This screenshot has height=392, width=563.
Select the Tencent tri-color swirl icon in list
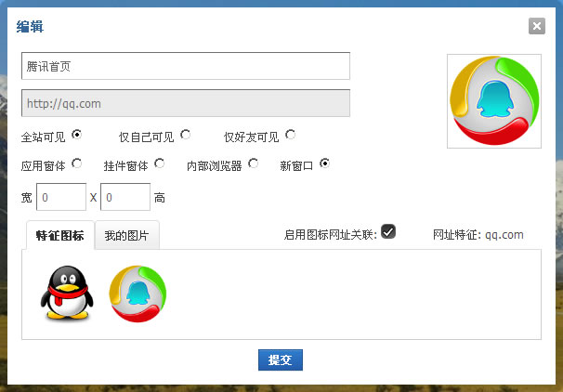(x=137, y=294)
